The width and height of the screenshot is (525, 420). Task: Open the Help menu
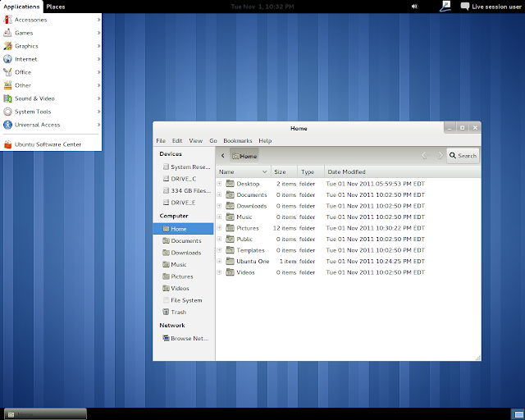pyautogui.click(x=265, y=140)
